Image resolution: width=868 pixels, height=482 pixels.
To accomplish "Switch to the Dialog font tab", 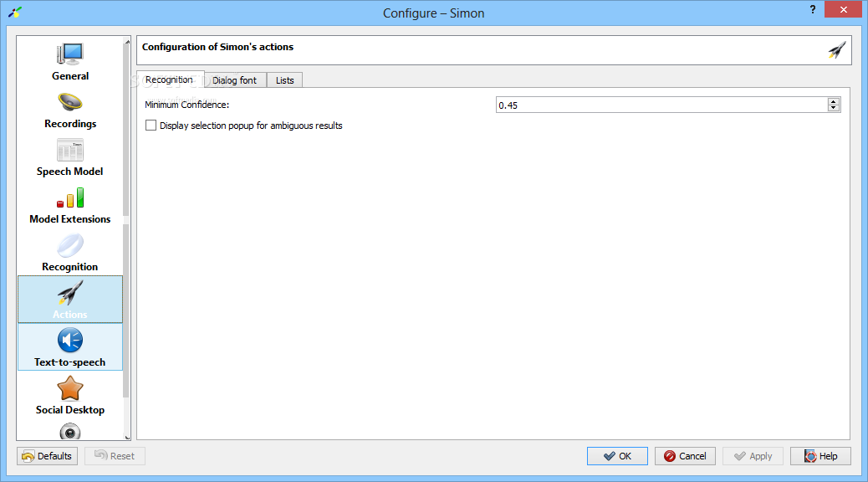I will pyautogui.click(x=235, y=80).
